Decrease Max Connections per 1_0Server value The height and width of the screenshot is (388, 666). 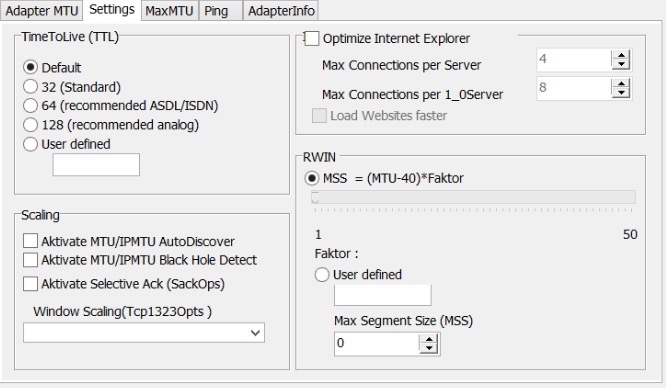point(621,93)
